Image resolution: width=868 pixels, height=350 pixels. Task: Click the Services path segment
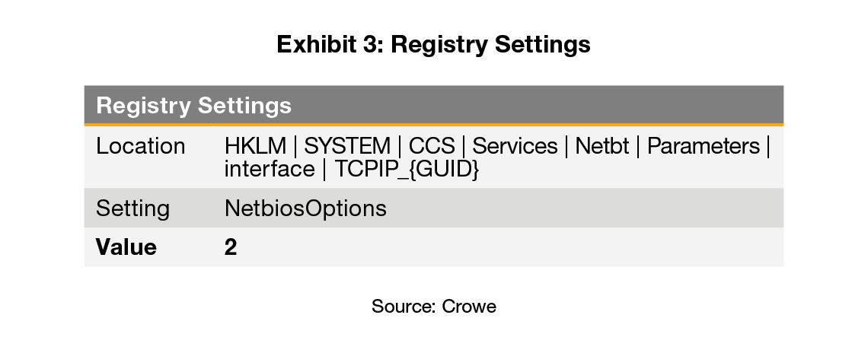point(515,146)
